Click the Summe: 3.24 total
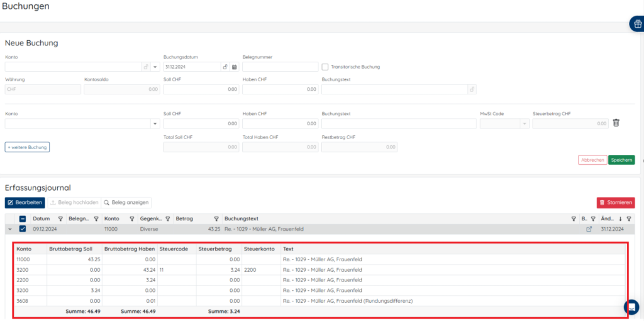The height and width of the screenshot is (321, 644). click(x=224, y=311)
